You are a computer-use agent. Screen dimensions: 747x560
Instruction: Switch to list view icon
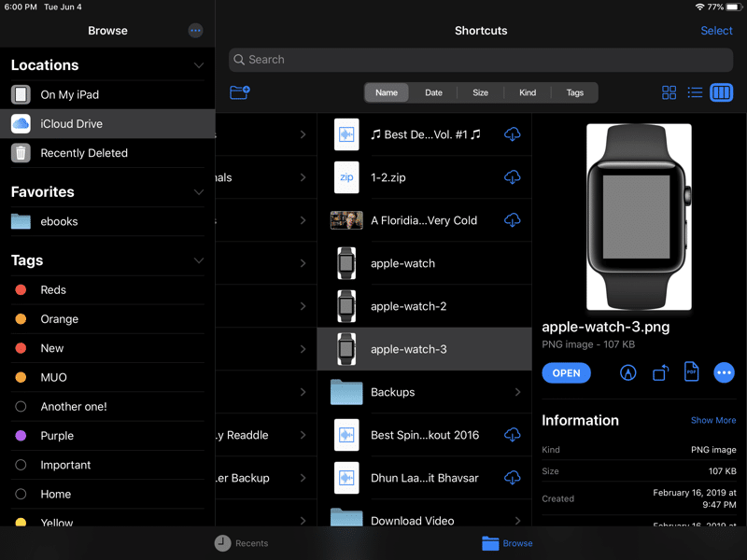click(695, 92)
